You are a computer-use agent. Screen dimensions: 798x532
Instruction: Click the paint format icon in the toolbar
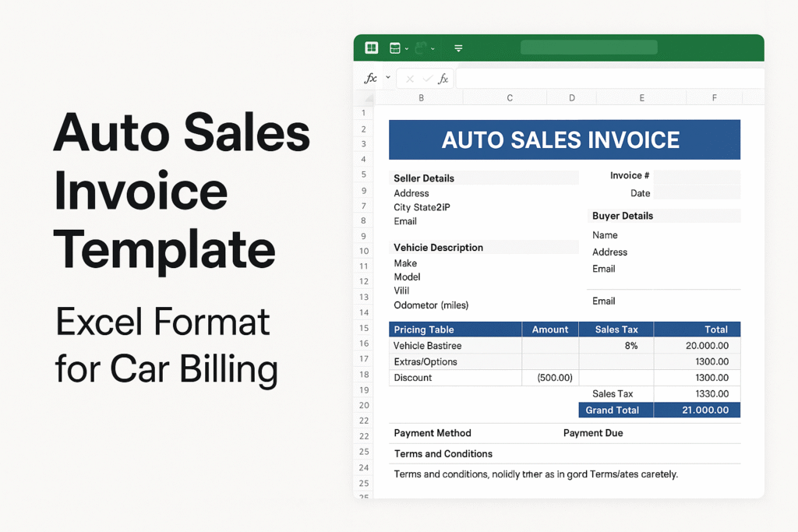click(422, 48)
